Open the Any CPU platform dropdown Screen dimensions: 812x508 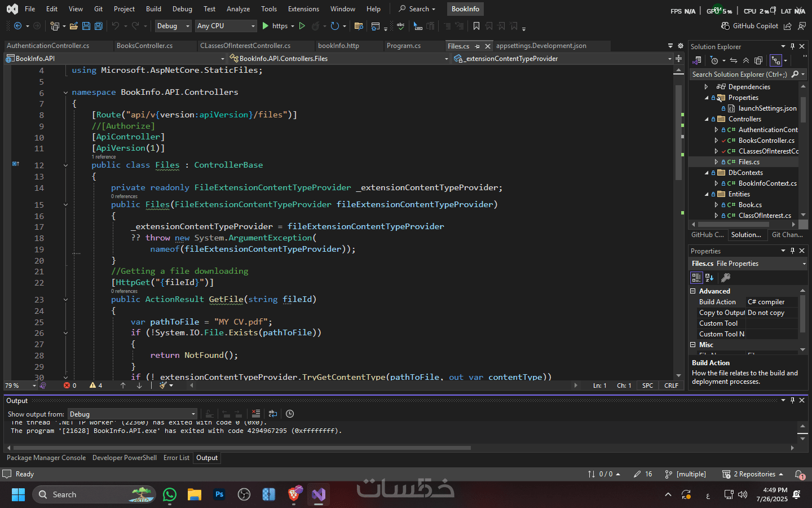tap(226, 26)
